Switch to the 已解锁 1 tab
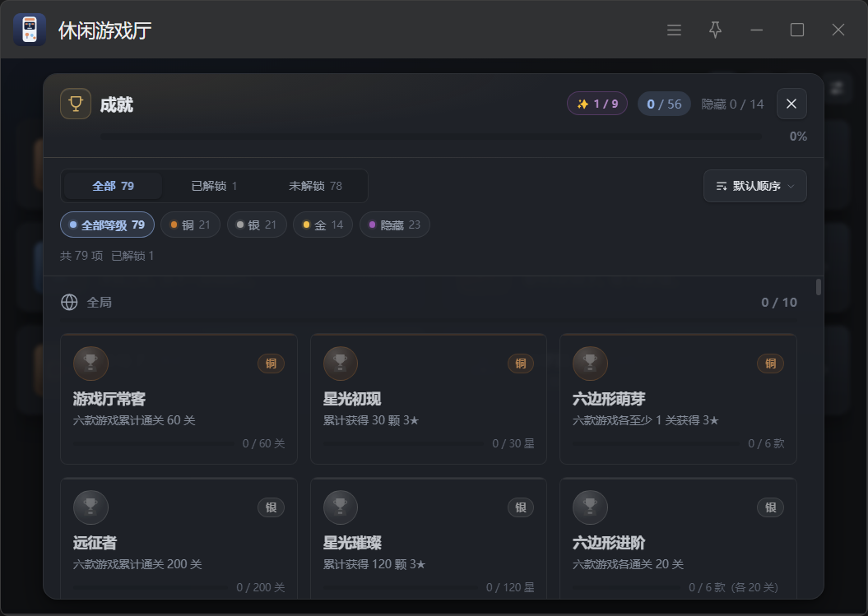868x616 pixels. click(x=214, y=186)
